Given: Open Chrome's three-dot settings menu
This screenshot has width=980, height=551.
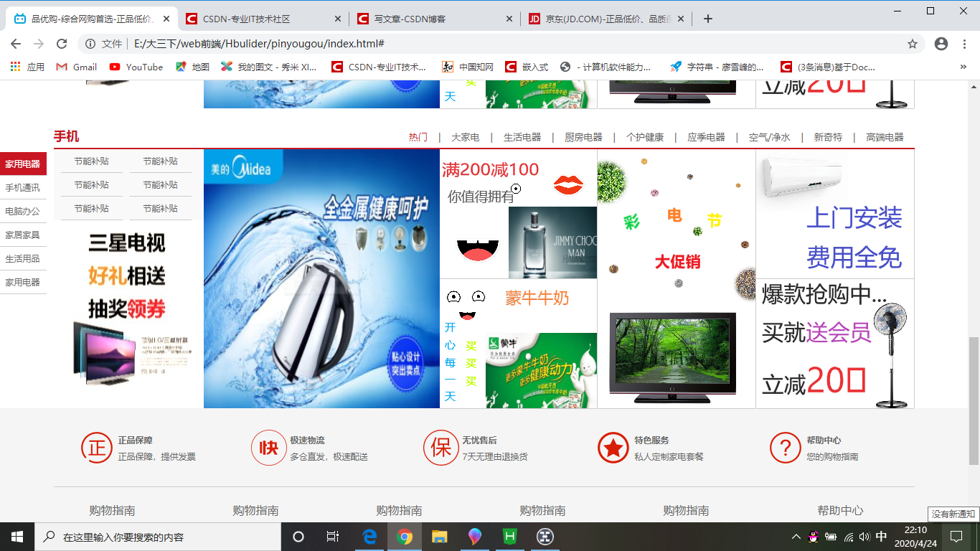Looking at the screenshot, I should [964, 43].
